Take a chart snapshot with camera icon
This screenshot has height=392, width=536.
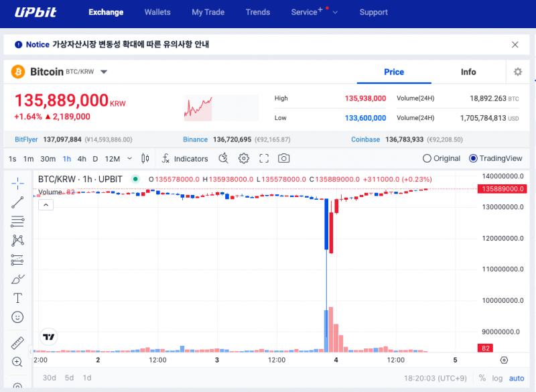tap(283, 159)
